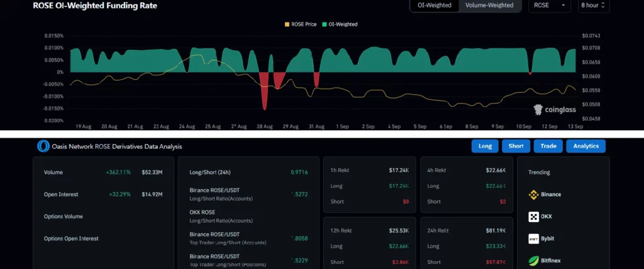
Task: Click the 24h Long value $23.33K
Action: pyautogui.click(x=496, y=246)
